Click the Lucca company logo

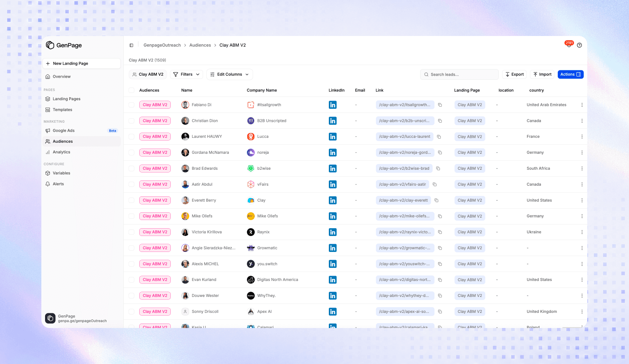tap(251, 137)
